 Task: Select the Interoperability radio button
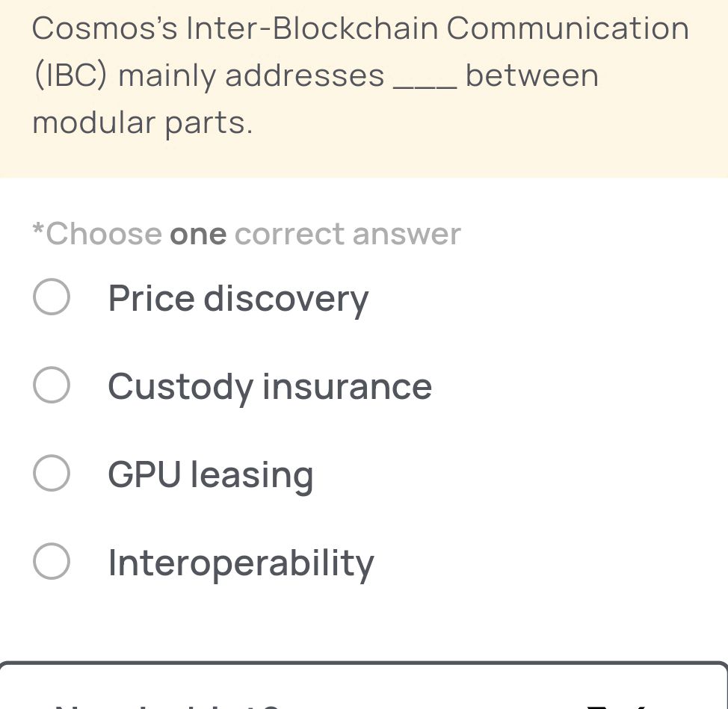pos(51,561)
